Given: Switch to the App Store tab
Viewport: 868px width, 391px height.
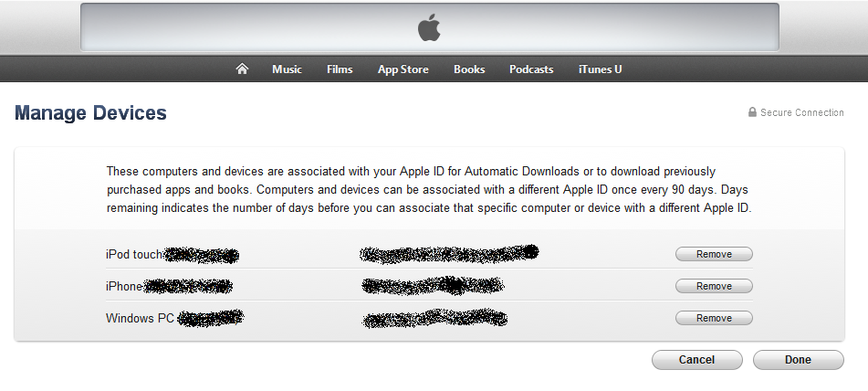Looking at the screenshot, I should (403, 69).
